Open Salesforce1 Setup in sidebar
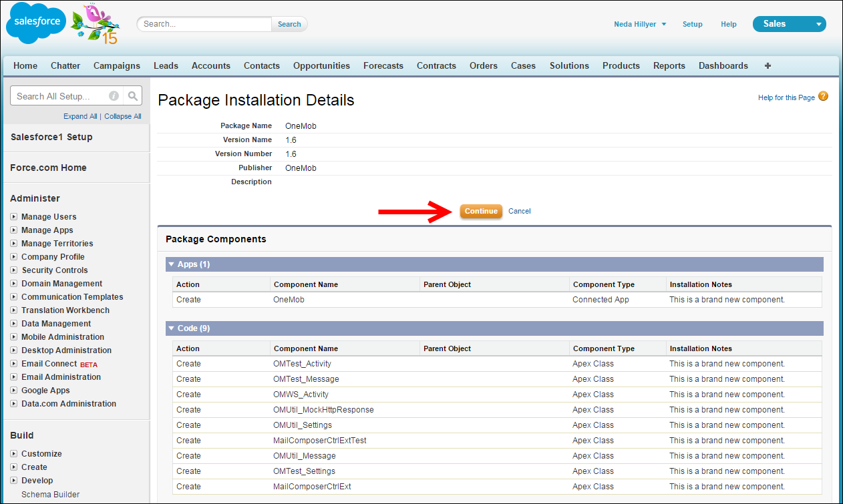Screen dimensions: 843x504 click(x=51, y=137)
